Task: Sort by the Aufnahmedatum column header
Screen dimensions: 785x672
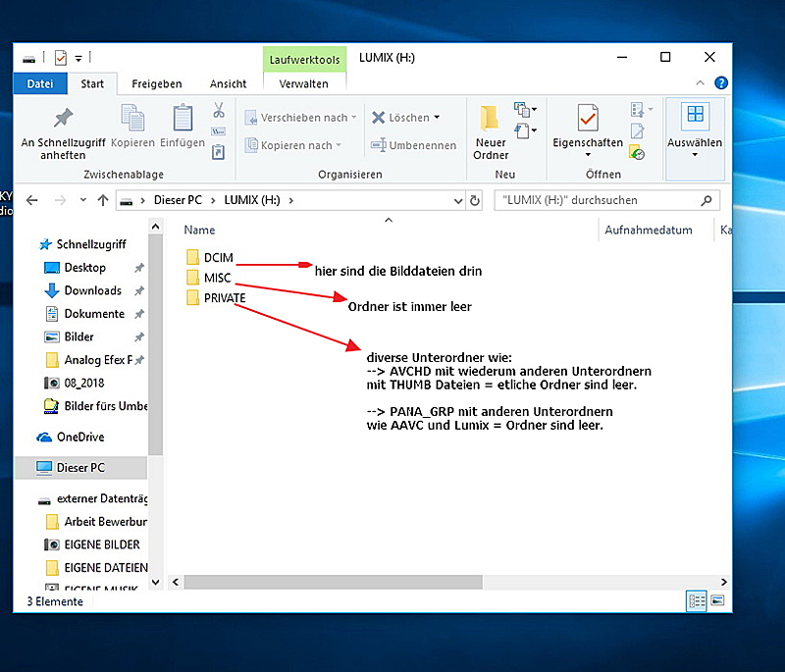Action: [649, 231]
